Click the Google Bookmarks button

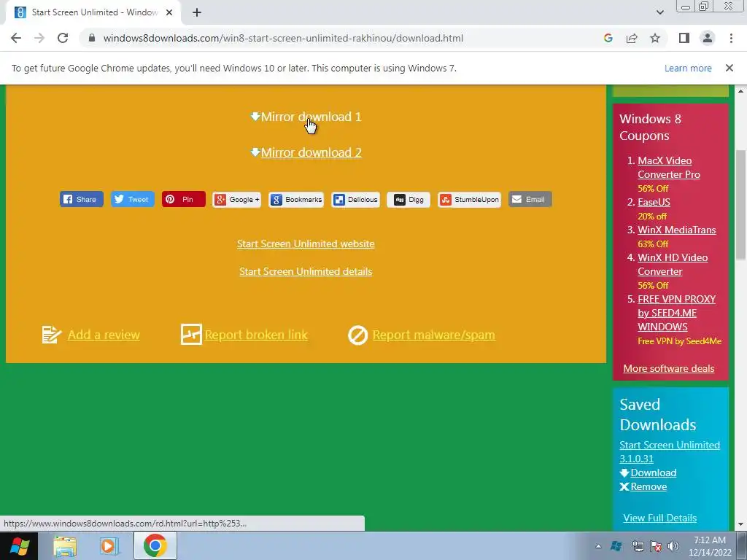(x=296, y=199)
